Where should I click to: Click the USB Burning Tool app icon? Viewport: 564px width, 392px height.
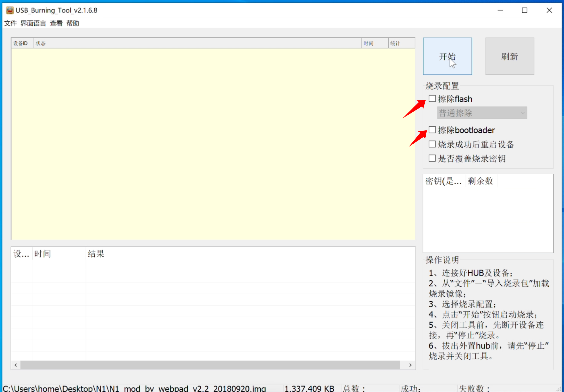[x=10, y=10]
